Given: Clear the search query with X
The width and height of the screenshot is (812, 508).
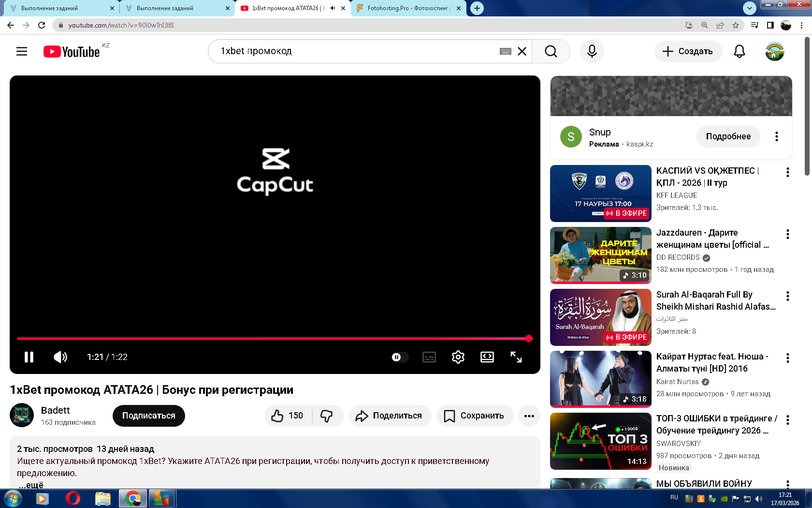Looking at the screenshot, I should coord(522,51).
